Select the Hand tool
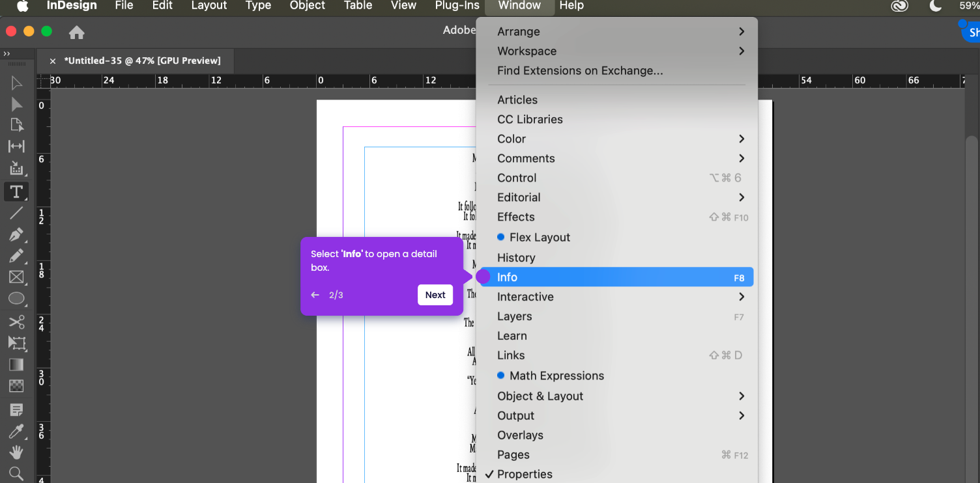This screenshot has width=980, height=483. tap(16, 452)
